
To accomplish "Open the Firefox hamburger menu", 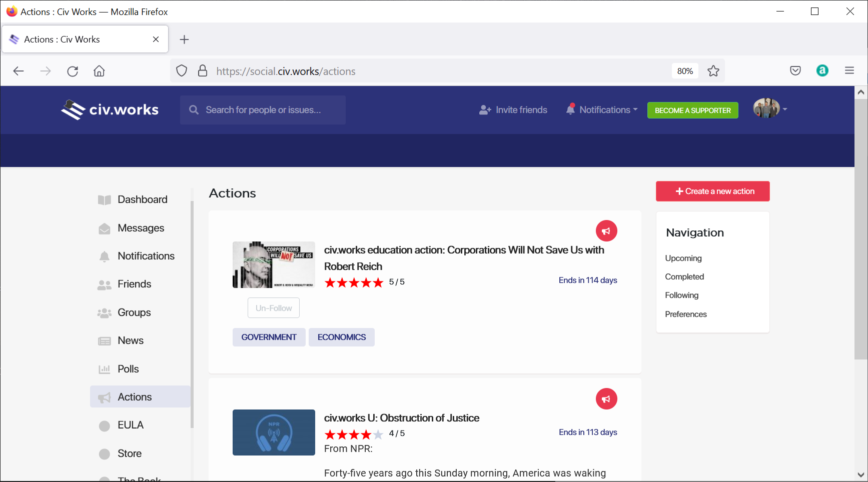I will coord(849,71).
